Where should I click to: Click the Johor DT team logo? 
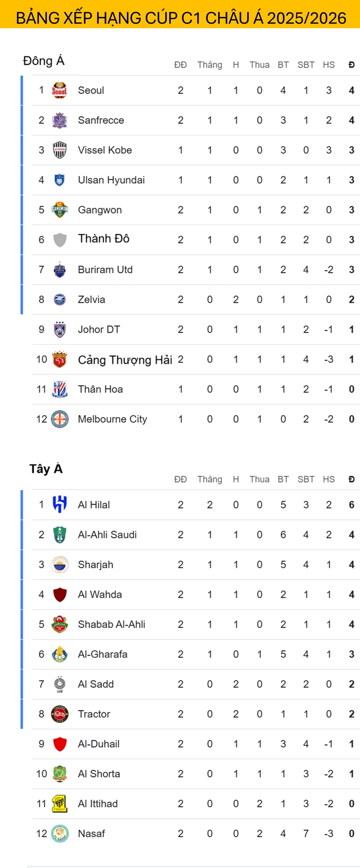[x=60, y=329]
